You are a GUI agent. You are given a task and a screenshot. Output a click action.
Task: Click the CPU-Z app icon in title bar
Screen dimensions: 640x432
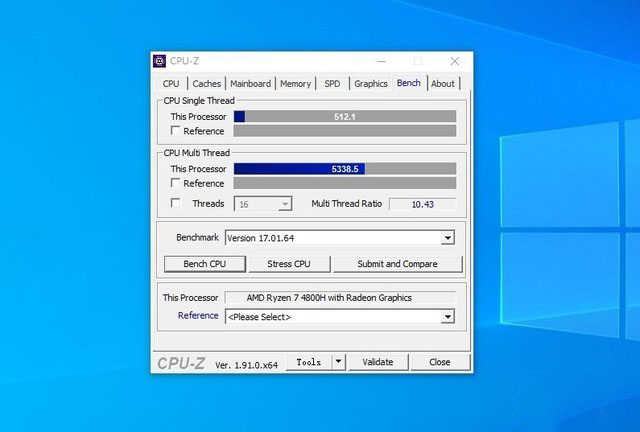pos(160,61)
